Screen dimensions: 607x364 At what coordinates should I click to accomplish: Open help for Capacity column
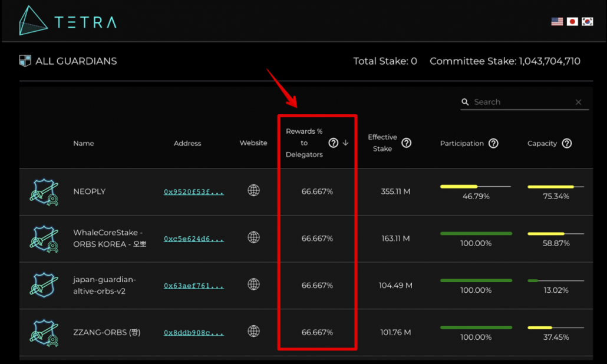click(567, 144)
